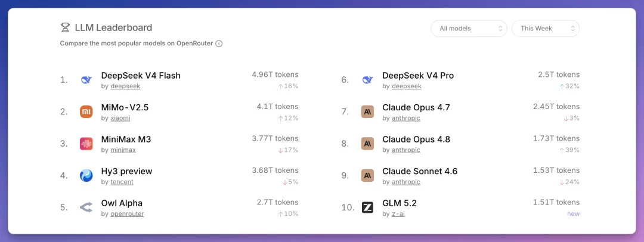Click the 3.77T tokens value

tap(275, 138)
